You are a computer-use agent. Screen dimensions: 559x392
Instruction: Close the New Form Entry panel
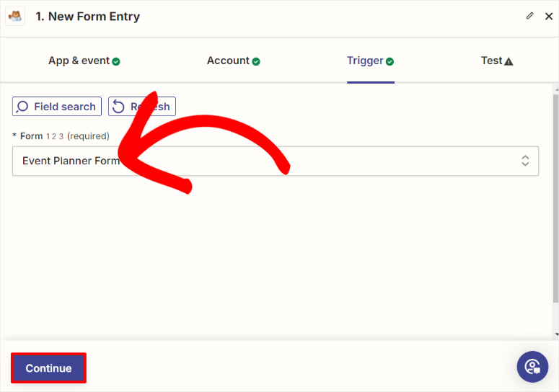[549, 16]
